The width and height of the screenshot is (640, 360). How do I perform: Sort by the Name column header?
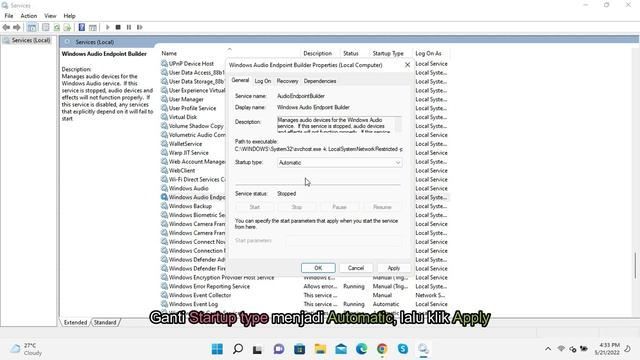point(169,53)
